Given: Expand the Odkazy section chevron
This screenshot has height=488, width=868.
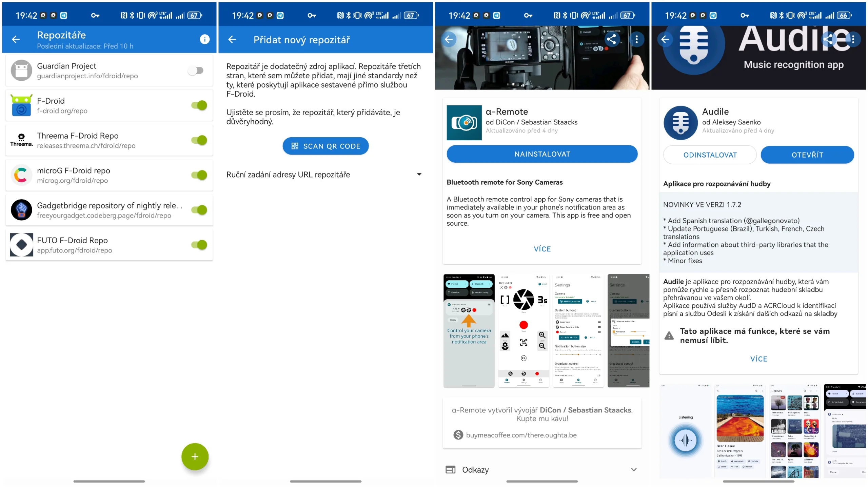Looking at the screenshot, I should coord(633,470).
